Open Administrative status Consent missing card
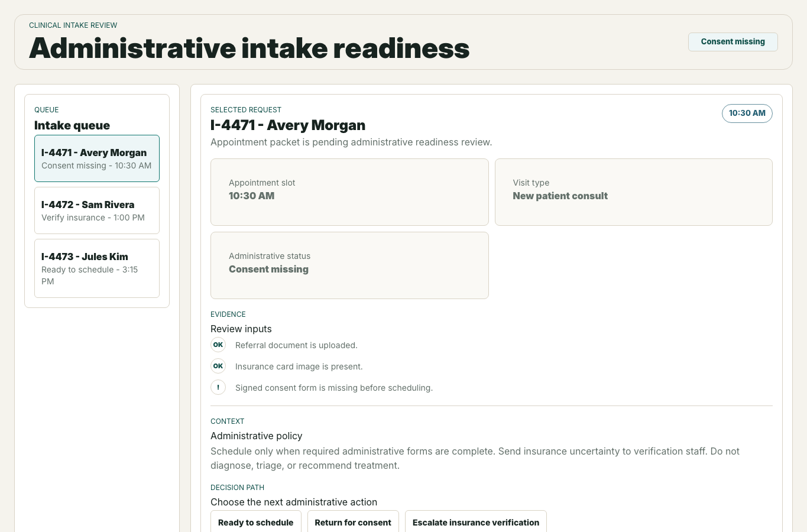 coord(349,265)
